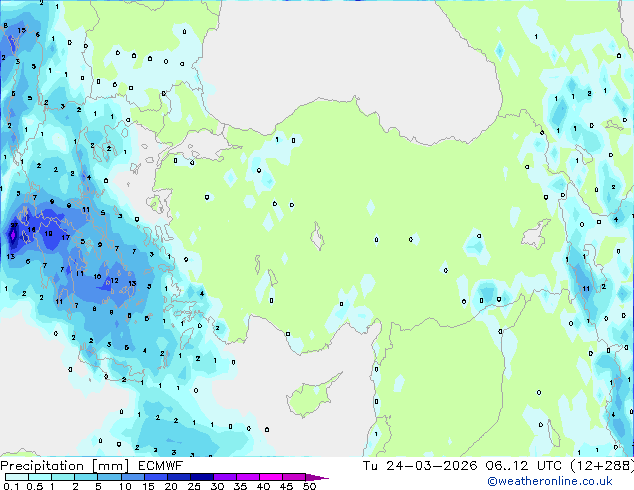634x490 pixels.
Task: Open the weatheronline.co.uk copyright link
Action: (x=550, y=481)
